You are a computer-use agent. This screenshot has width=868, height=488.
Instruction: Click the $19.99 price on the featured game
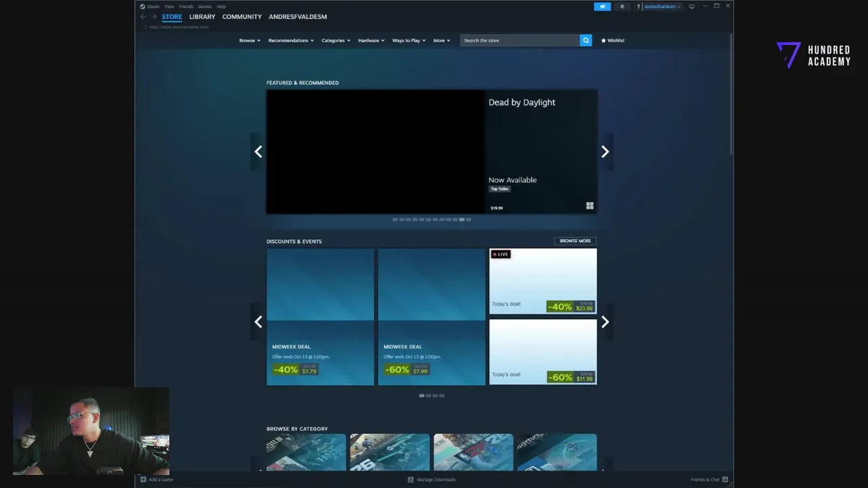click(x=497, y=208)
